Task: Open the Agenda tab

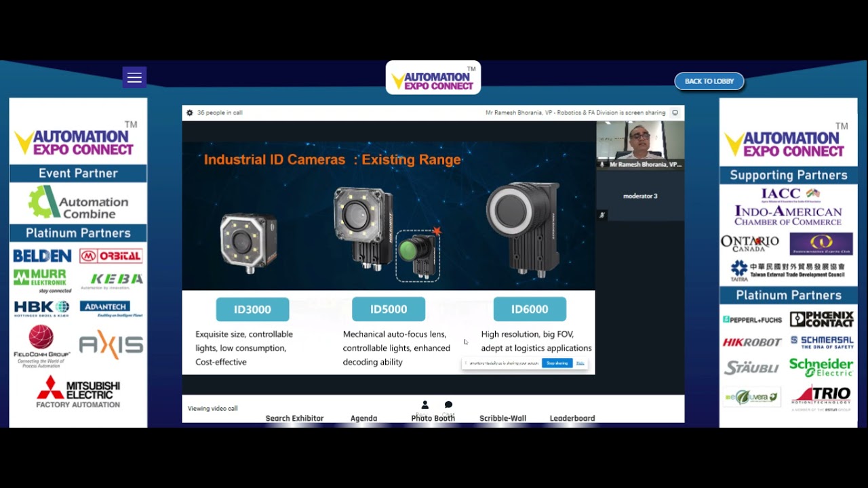Action: coord(363,418)
